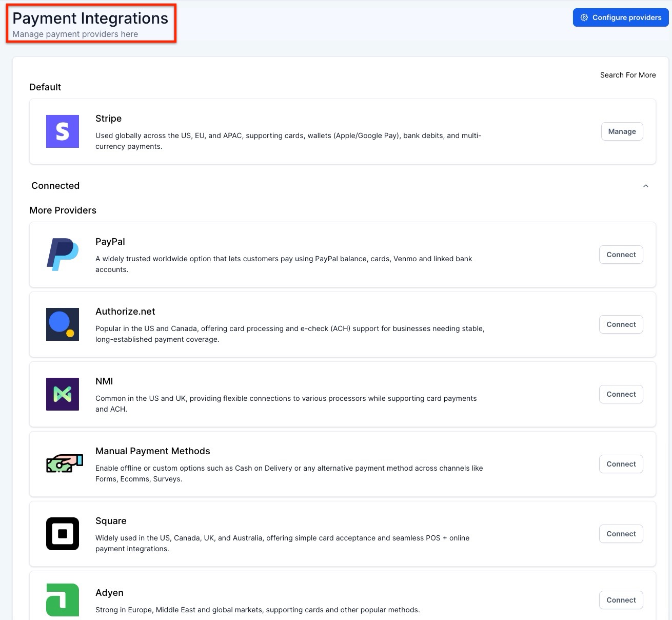Click the Connected section header
The height and width of the screenshot is (620, 672).
[x=55, y=186]
